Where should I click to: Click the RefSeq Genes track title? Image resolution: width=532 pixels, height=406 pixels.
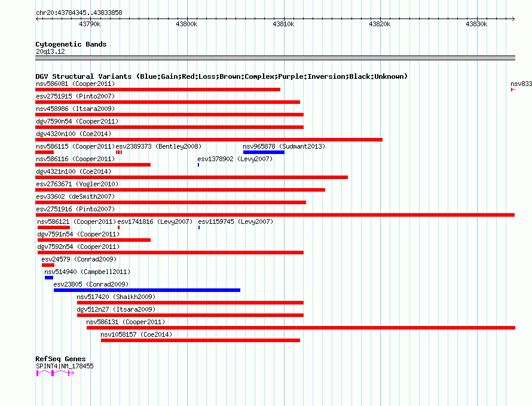point(60,359)
